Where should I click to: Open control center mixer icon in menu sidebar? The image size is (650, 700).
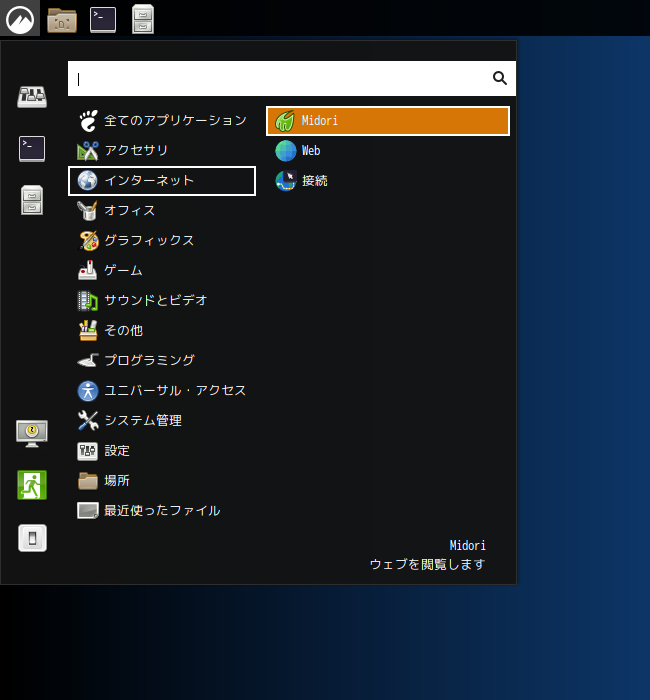[32, 97]
